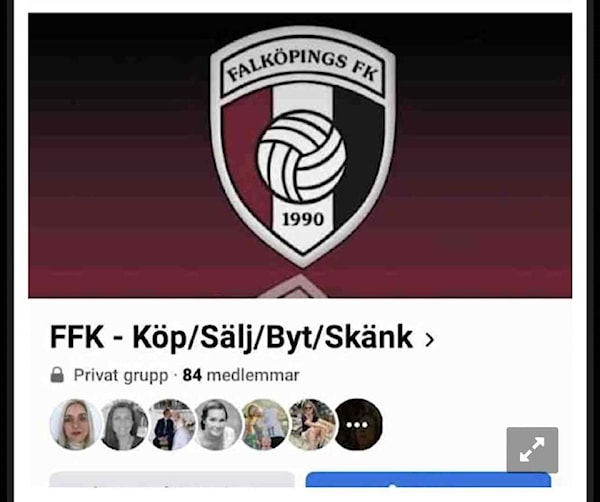Viewport: 600px width, 502px height.
Task: Open the three-dots more members avatar
Action: tap(359, 424)
